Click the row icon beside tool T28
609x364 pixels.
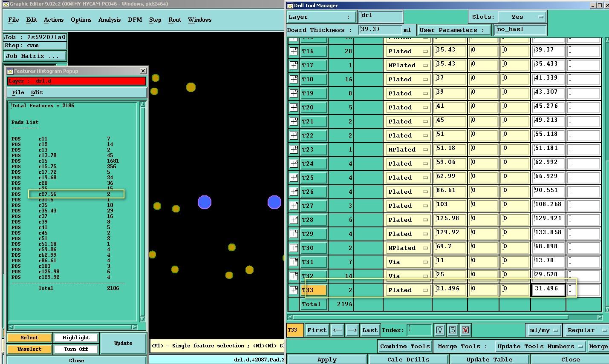294,220
